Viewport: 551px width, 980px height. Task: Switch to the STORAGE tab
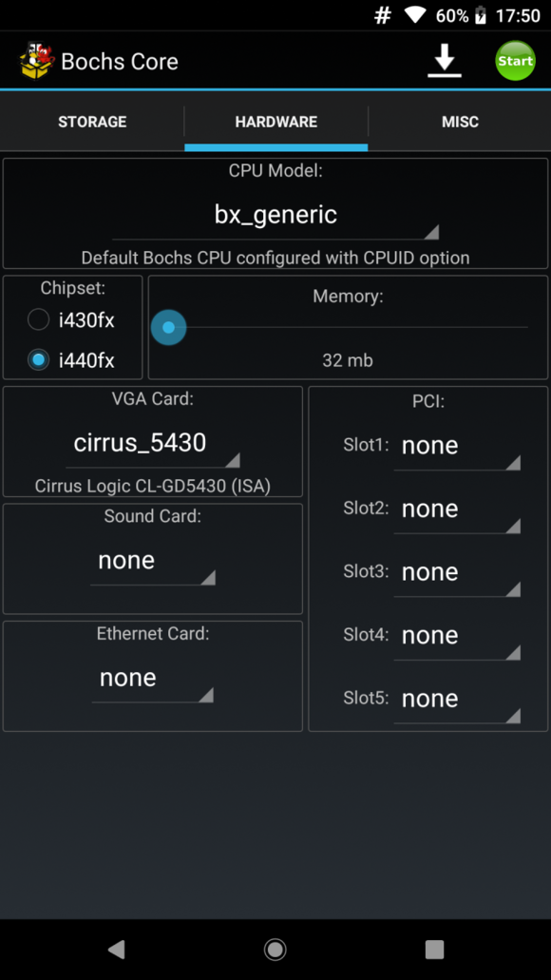click(92, 122)
